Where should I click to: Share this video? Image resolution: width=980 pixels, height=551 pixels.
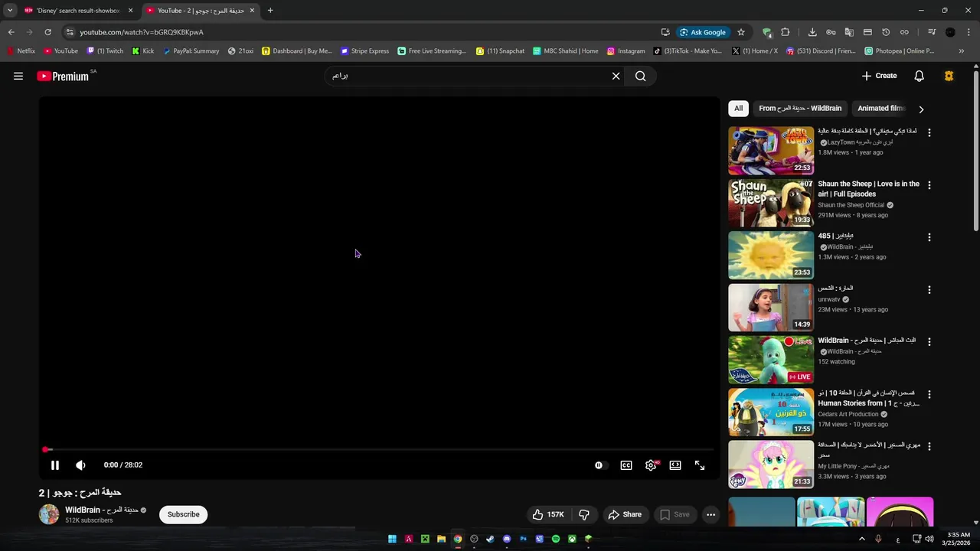click(625, 514)
